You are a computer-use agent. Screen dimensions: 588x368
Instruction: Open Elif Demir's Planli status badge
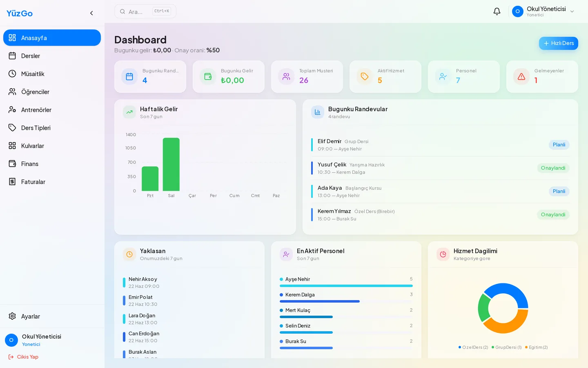coord(559,145)
